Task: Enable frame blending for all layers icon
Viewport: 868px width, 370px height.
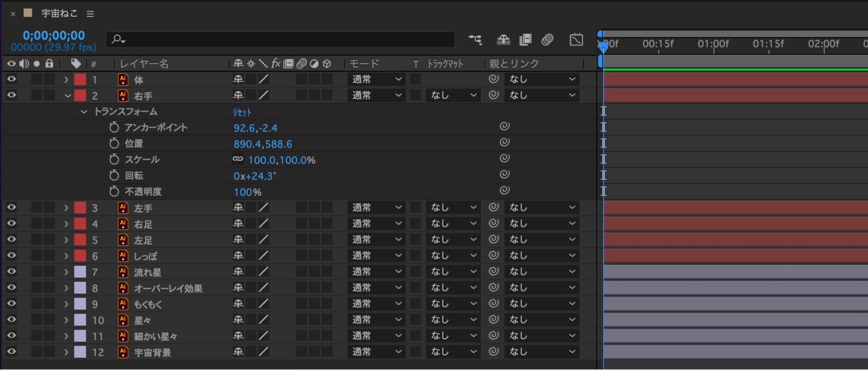Action: click(525, 40)
